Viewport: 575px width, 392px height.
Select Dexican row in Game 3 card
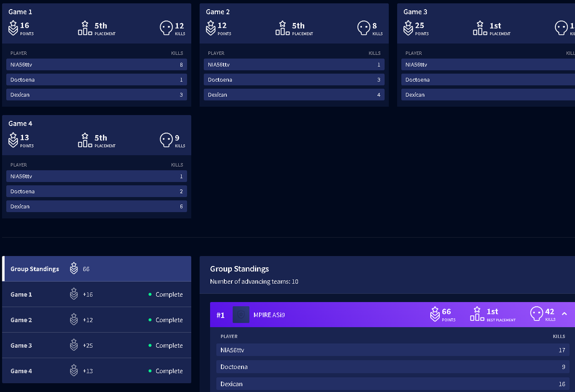point(488,95)
